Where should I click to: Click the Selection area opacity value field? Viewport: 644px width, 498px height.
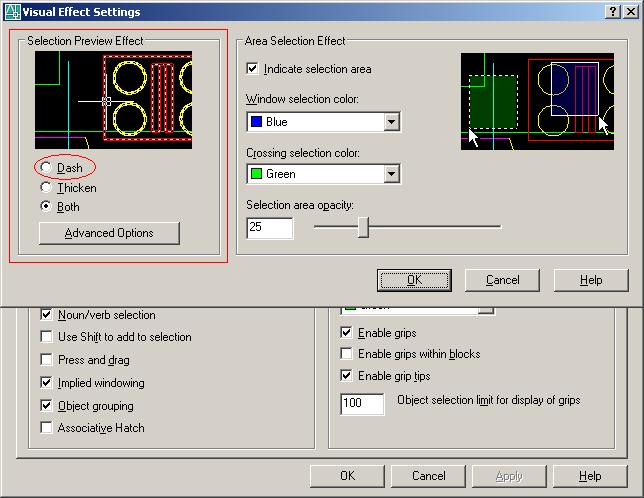[270, 228]
